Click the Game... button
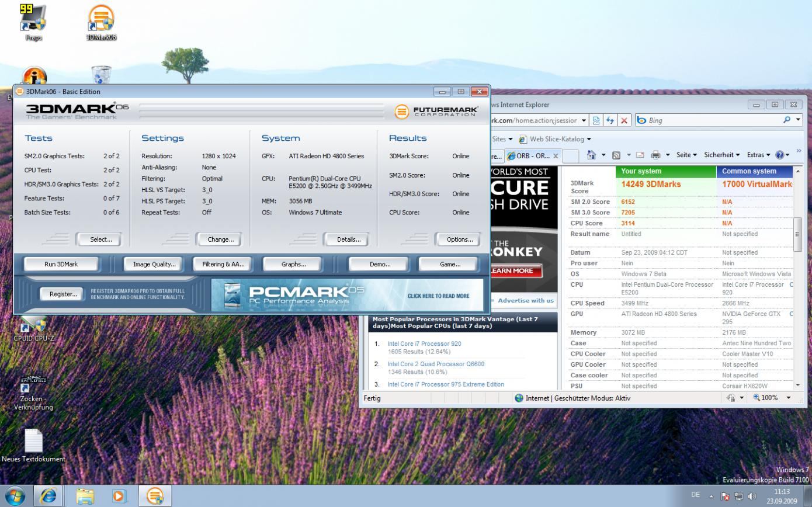 click(450, 264)
